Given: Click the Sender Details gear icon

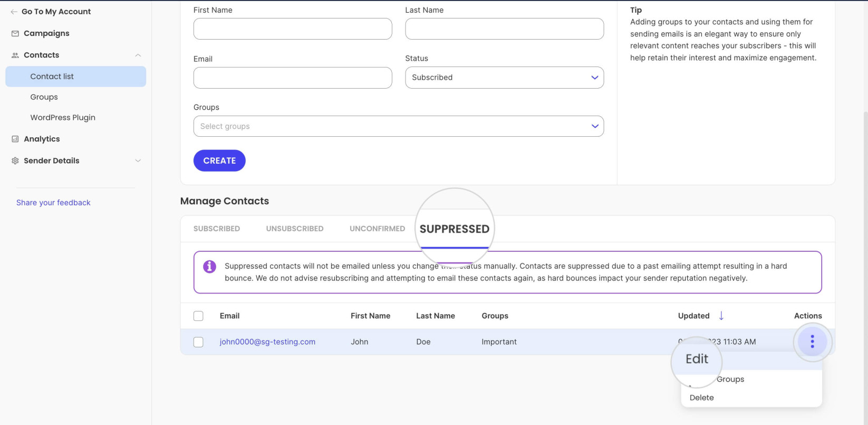Looking at the screenshot, I should 15,160.
